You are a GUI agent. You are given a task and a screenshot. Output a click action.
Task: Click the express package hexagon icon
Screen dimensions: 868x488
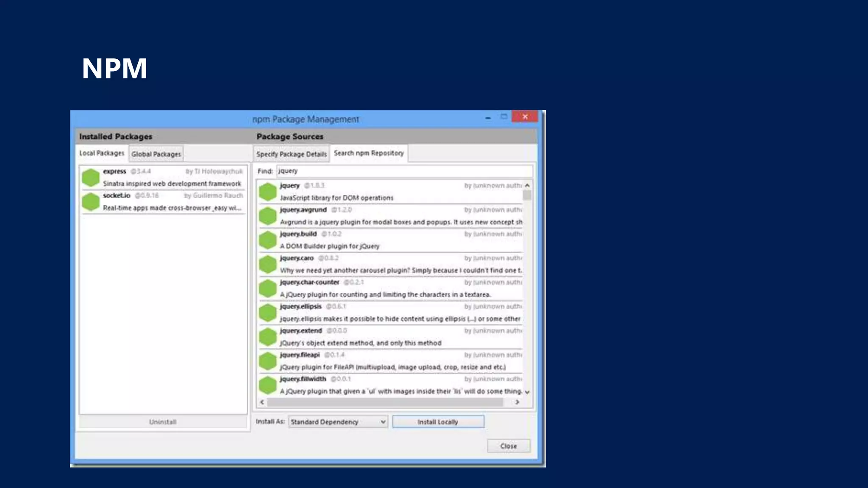pos(91,177)
